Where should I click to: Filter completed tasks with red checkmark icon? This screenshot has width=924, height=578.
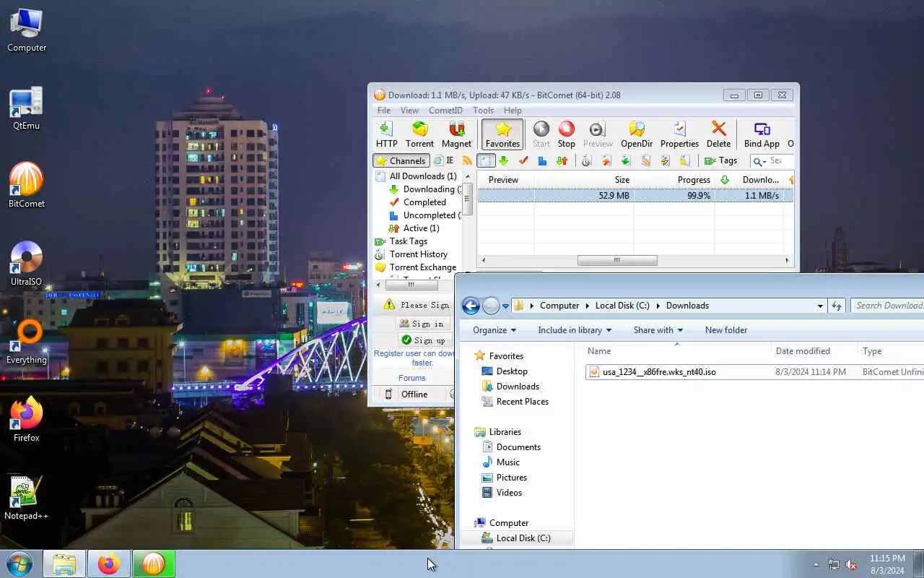pos(523,160)
